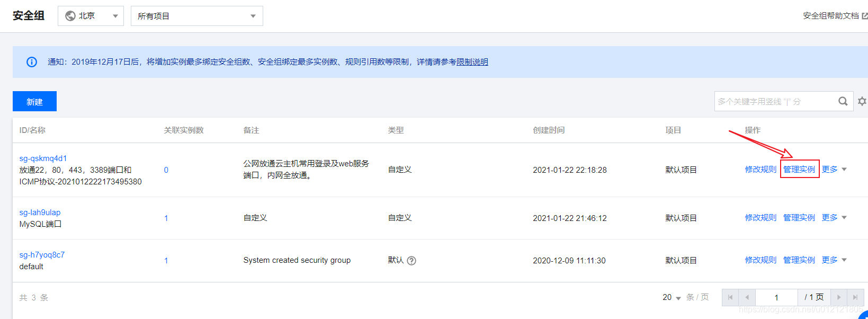Viewport: 868px width, 319px height.
Task: Open 安全组帮助文档 link
Action: pos(835,16)
